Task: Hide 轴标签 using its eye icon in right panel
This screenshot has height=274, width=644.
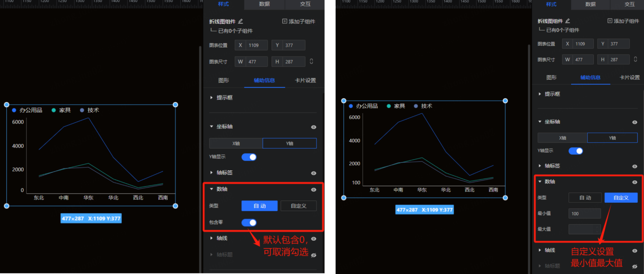Action: pos(635,166)
